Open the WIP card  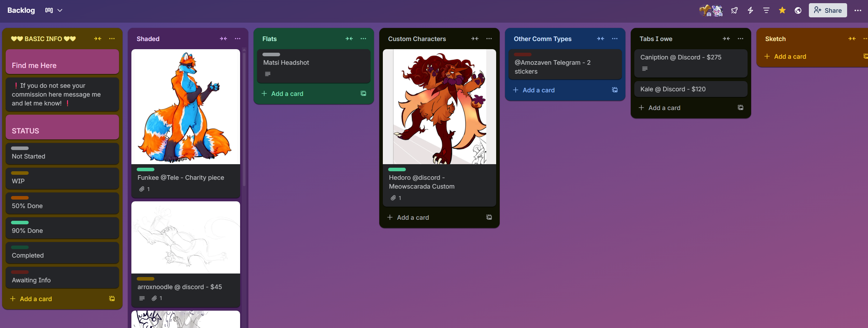62,178
